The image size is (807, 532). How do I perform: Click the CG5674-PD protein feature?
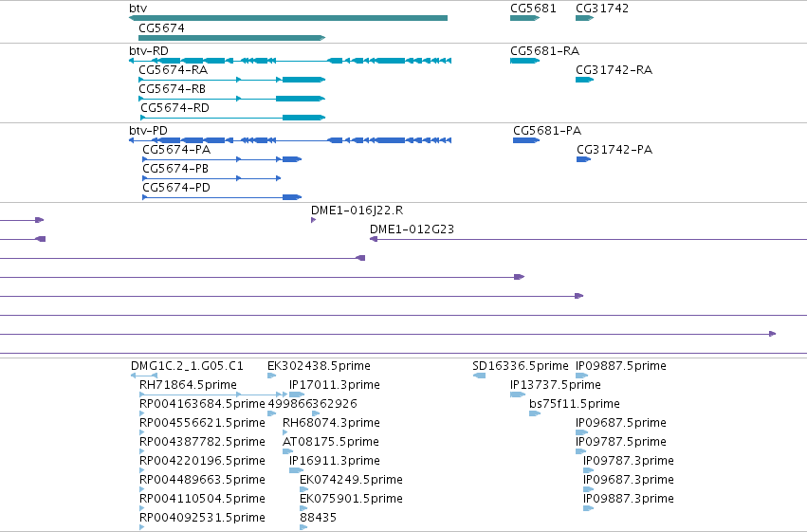coord(222,197)
